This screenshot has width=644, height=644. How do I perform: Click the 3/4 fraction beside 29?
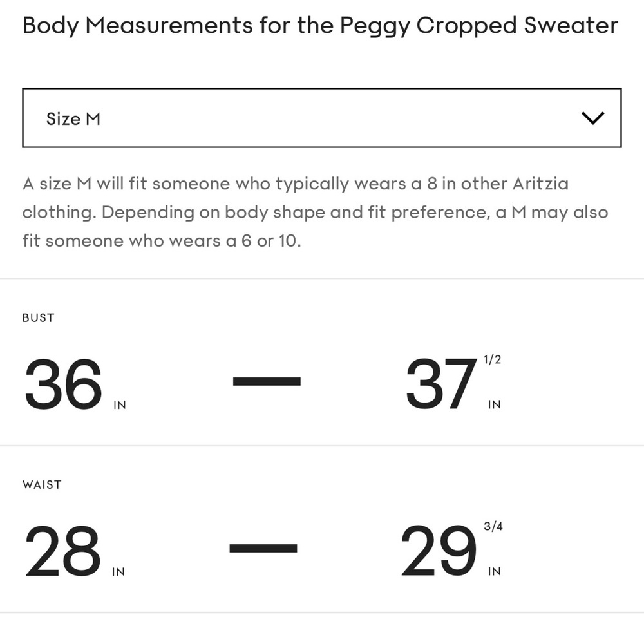click(x=493, y=527)
